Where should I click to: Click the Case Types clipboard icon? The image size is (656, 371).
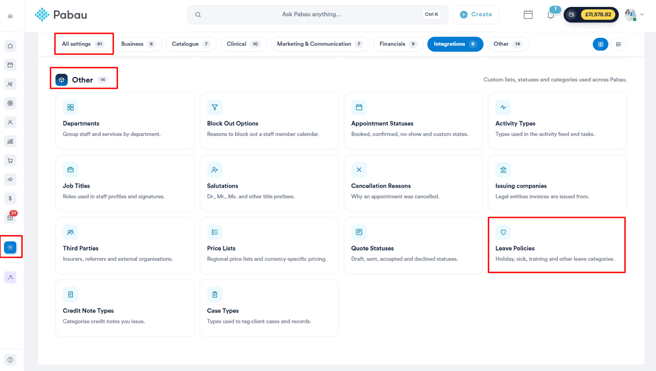coord(215,294)
